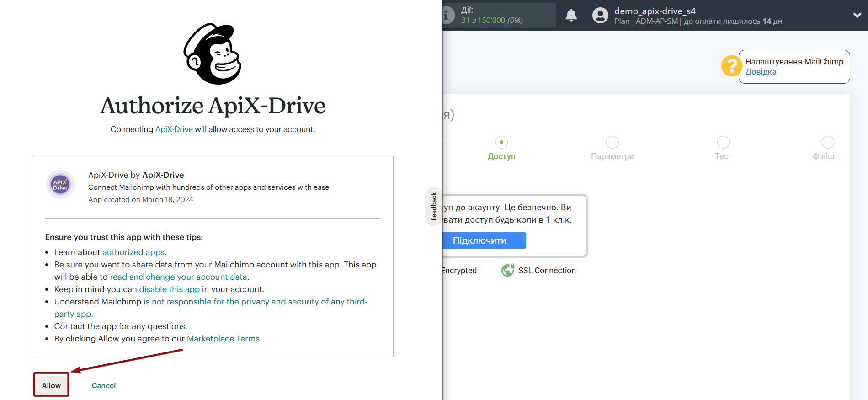Click the demo_apix-drive_s4 username
This screenshot has height=400, width=868.
click(655, 11)
